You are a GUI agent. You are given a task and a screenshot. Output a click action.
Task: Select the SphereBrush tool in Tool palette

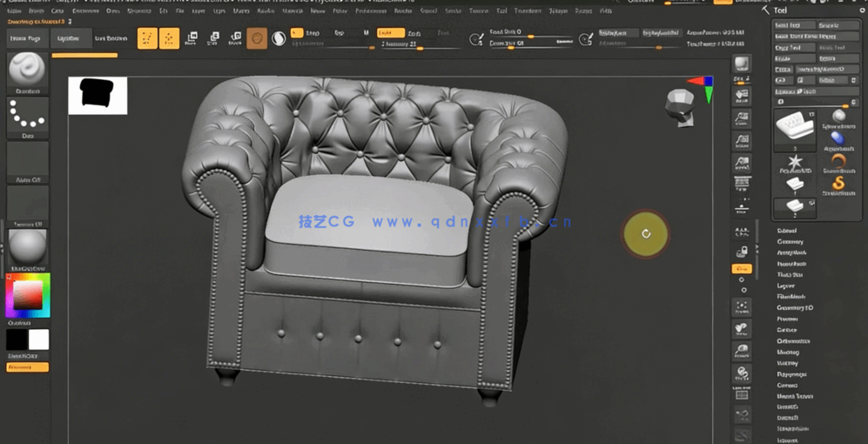[838, 118]
